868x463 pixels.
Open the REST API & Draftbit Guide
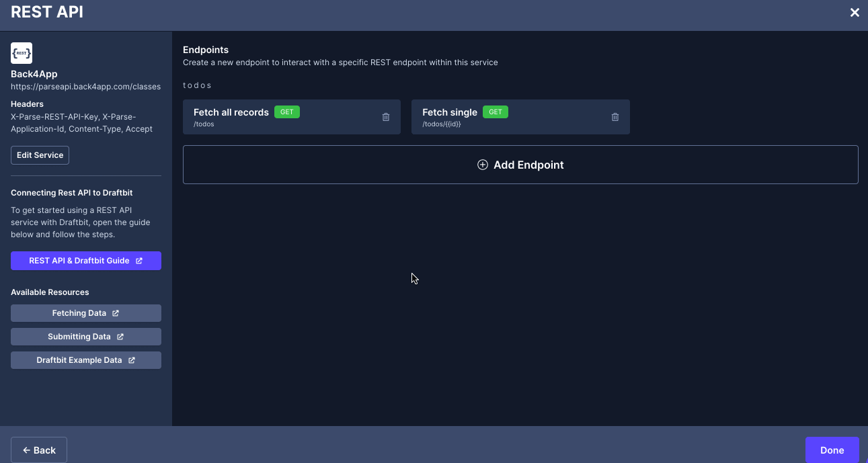[x=86, y=261]
